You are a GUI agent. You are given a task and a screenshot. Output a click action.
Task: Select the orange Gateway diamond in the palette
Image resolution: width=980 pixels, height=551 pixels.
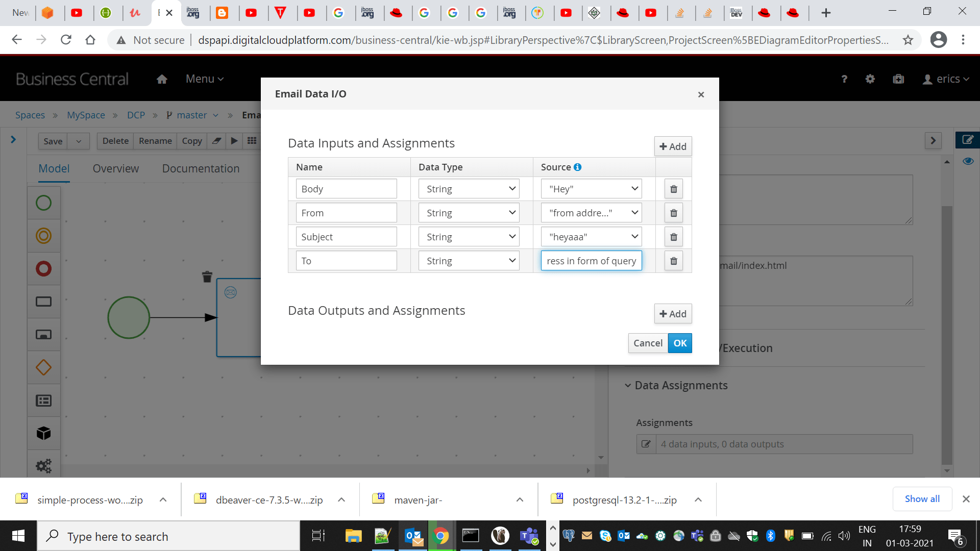coord(43,367)
